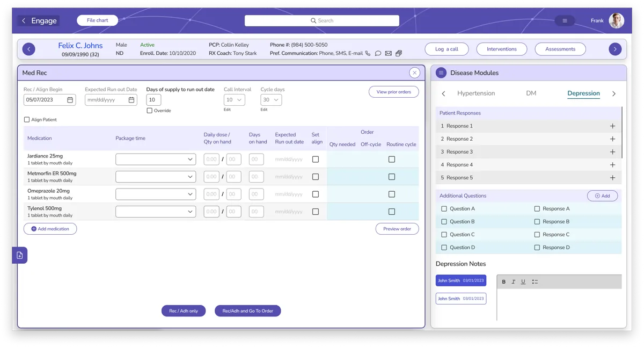
Task: Toggle italic in Depression Notes editor
Action: tap(513, 281)
